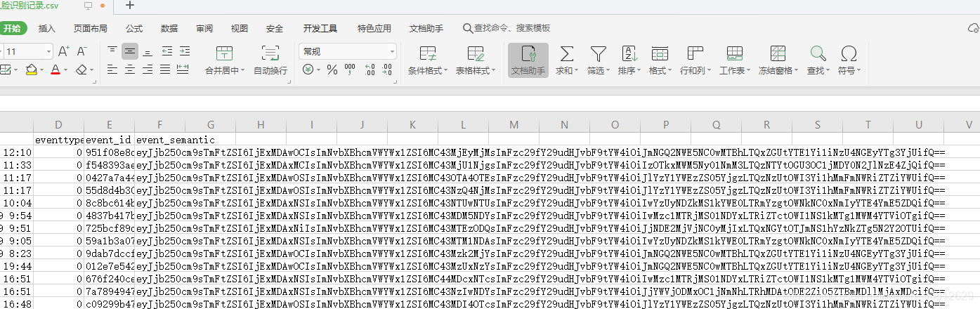The image size is (980, 309).
Task: Click the red font color A
Action: click(55, 70)
